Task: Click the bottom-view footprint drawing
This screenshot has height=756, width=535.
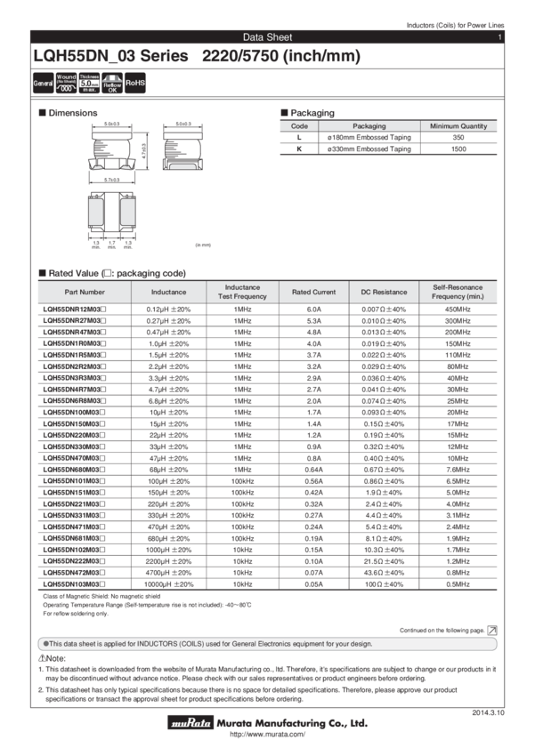Action: [112, 211]
